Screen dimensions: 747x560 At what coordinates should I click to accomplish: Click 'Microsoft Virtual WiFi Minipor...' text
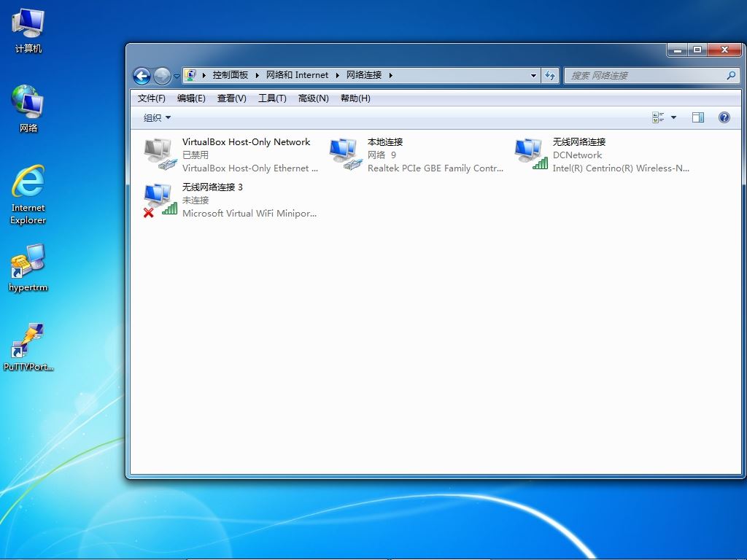[x=249, y=214]
